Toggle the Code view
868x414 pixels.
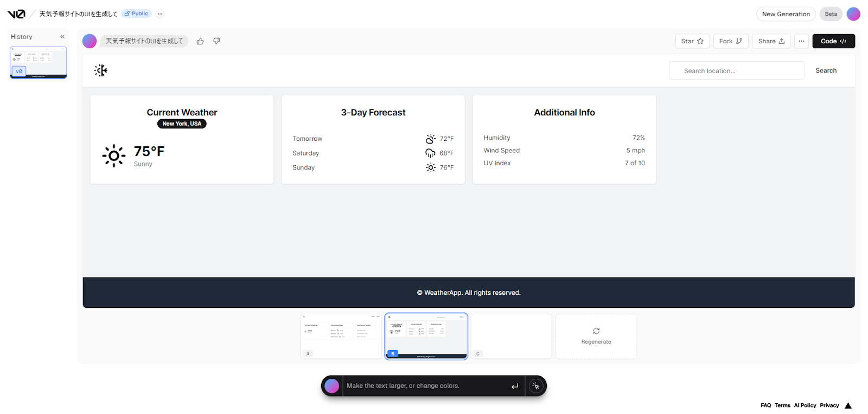(833, 41)
